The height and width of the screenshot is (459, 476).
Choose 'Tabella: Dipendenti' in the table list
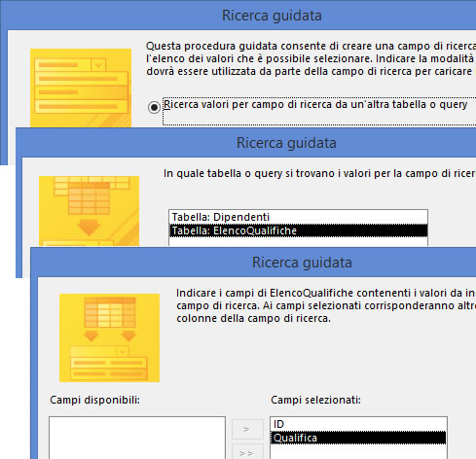tap(298, 217)
